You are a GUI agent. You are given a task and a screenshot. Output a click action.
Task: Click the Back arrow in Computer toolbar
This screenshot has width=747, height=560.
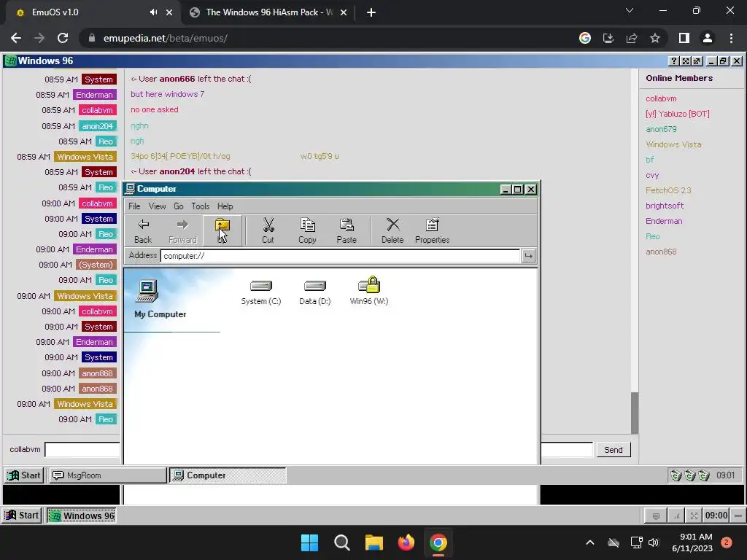pyautogui.click(x=143, y=230)
